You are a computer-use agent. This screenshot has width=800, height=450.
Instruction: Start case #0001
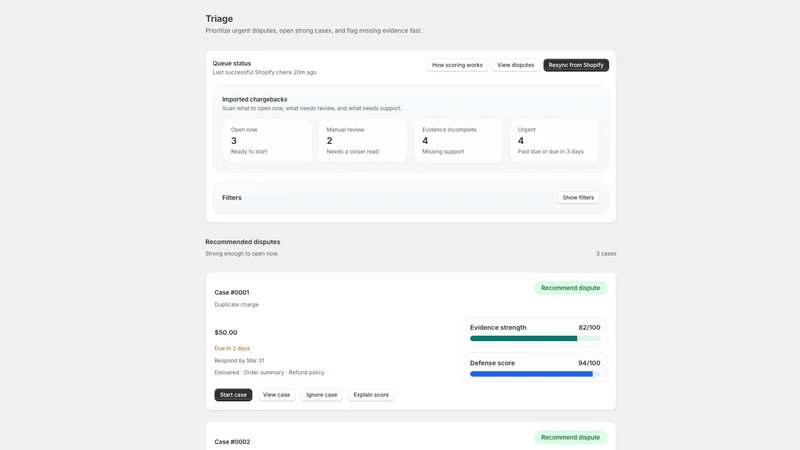coord(233,394)
